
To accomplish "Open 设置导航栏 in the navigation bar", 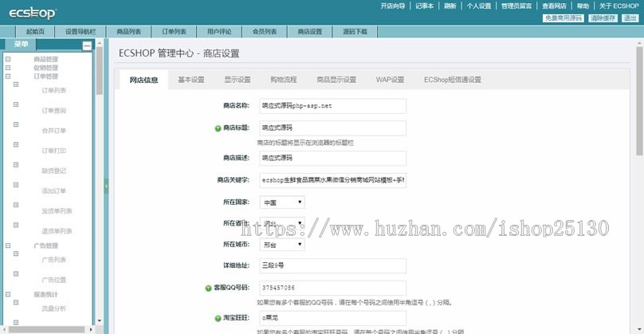I will click(80, 32).
